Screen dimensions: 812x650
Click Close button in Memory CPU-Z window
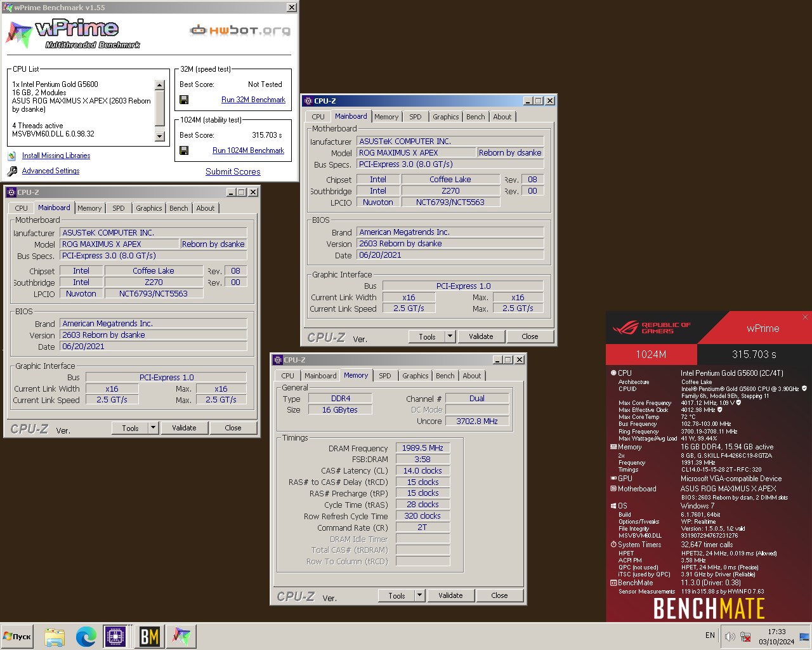pyautogui.click(x=499, y=595)
